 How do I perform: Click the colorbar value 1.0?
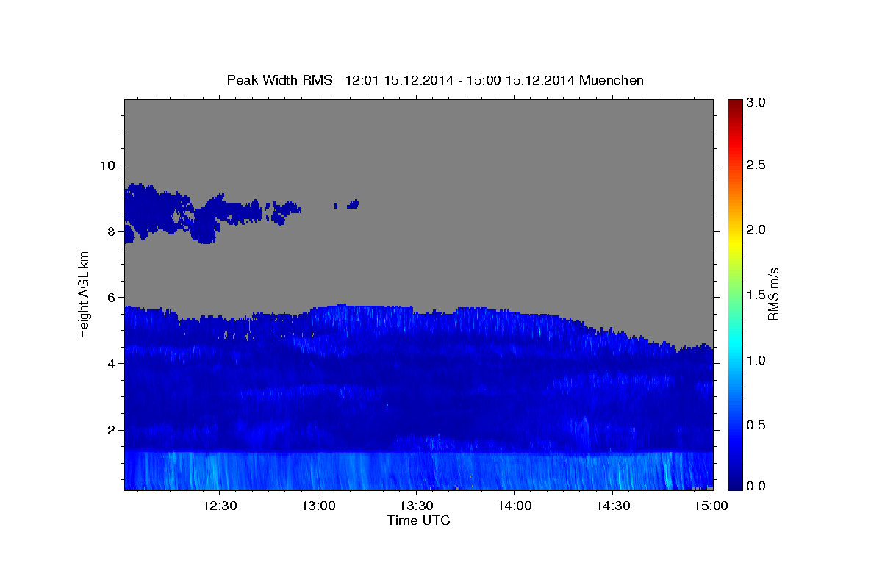click(757, 360)
